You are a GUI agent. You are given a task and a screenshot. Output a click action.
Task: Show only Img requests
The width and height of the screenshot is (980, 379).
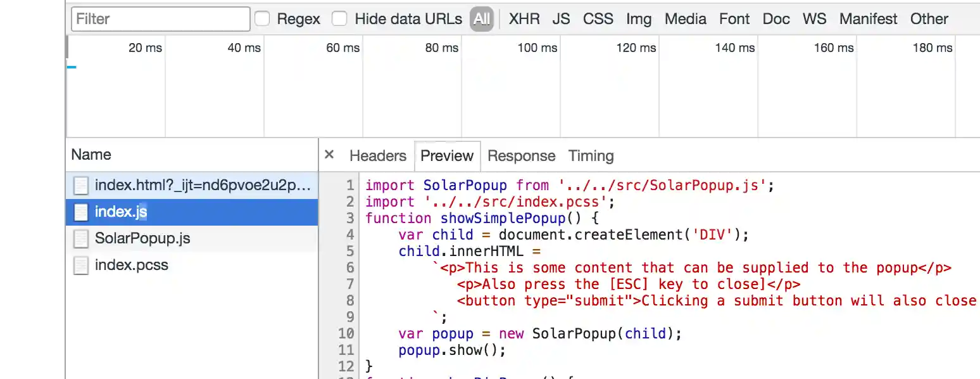click(x=639, y=19)
